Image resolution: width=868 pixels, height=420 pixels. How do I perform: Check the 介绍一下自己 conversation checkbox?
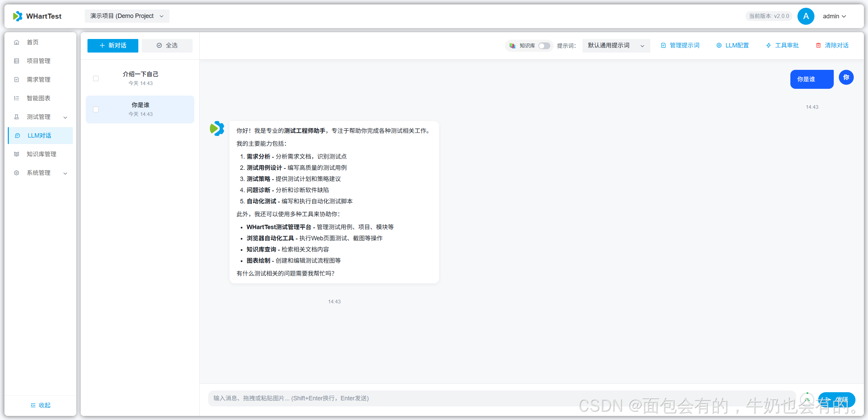click(96, 78)
